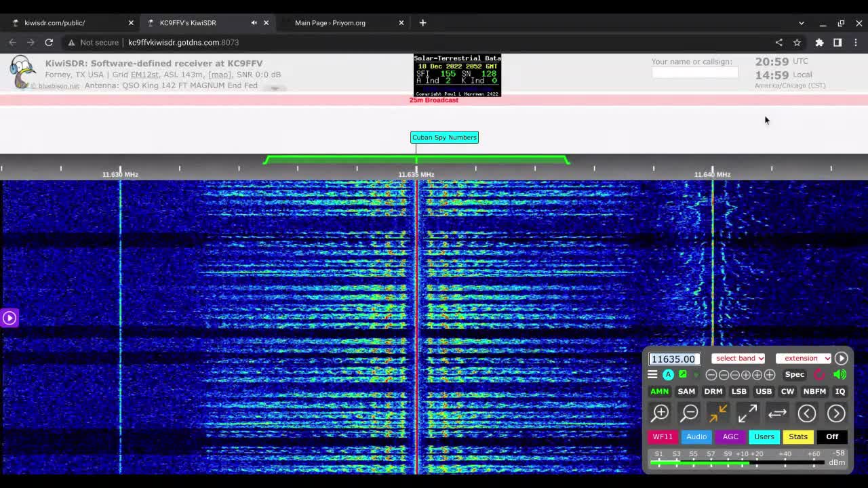868x488 pixels.
Task: Page waterfall left with circled chevron
Action: click(806, 413)
